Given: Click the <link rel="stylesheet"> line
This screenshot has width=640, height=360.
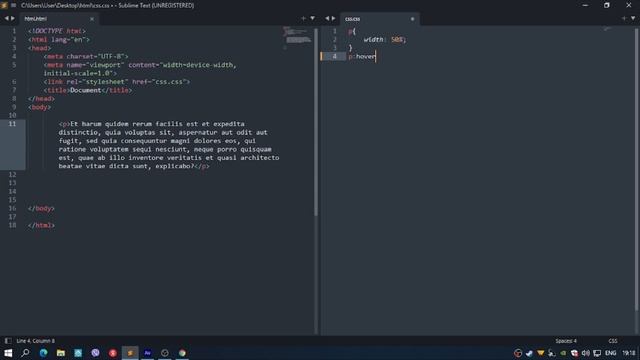Looking at the screenshot, I should (x=117, y=82).
